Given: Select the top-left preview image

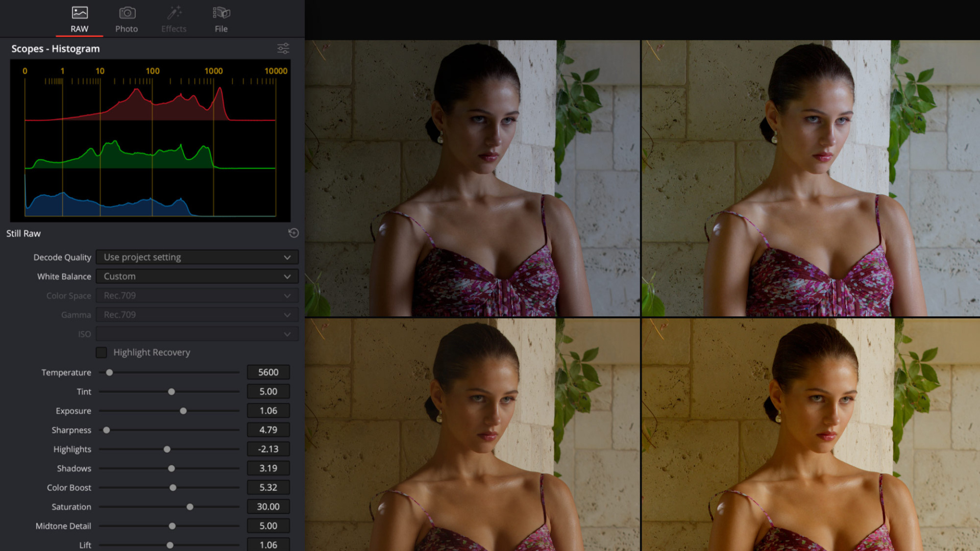Looking at the screenshot, I should [472, 179].
